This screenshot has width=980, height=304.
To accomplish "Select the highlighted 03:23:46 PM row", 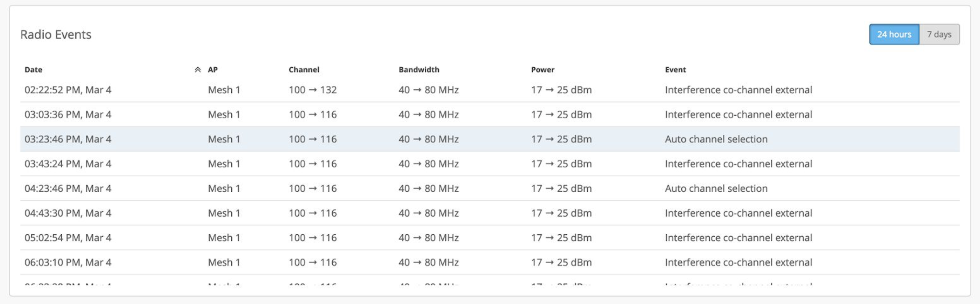I will pyautogui.click(x=68, y=139).
